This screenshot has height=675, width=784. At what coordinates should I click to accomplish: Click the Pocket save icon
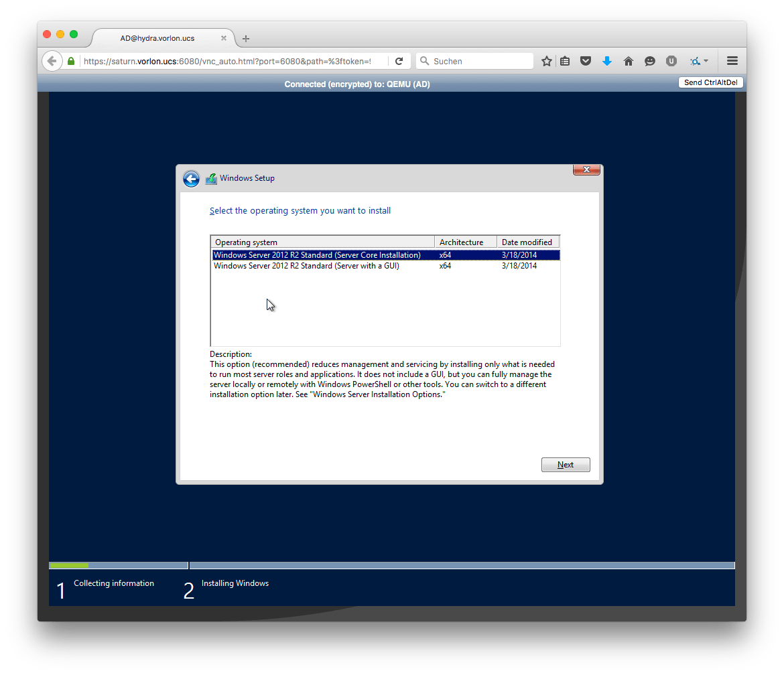[586, 61]
